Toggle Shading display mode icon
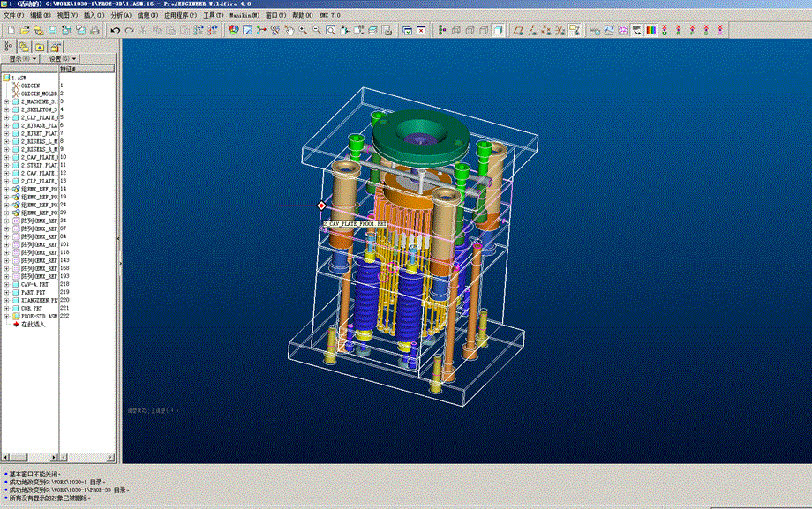 [x=498, y=31]
